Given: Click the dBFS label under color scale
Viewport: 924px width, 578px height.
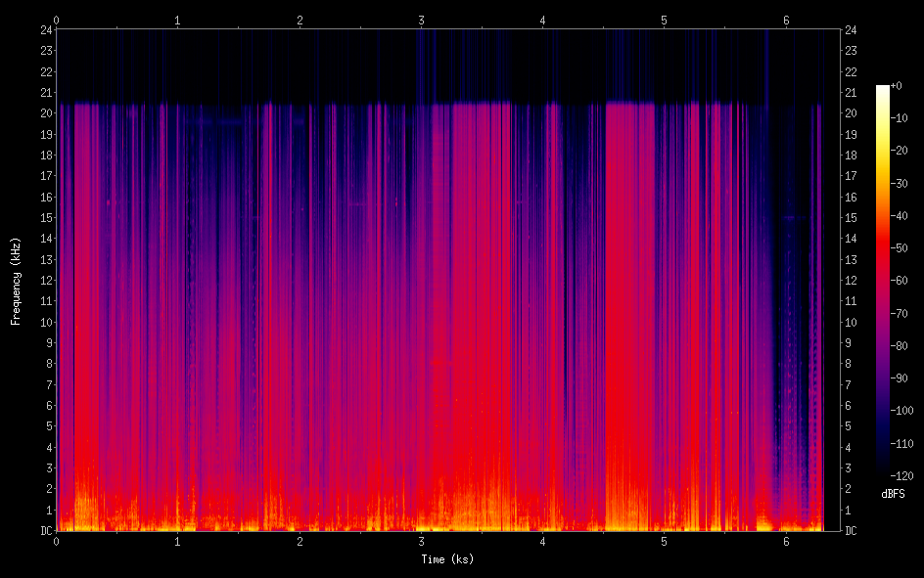Looking at the screenshot, I should pos(892,494).
